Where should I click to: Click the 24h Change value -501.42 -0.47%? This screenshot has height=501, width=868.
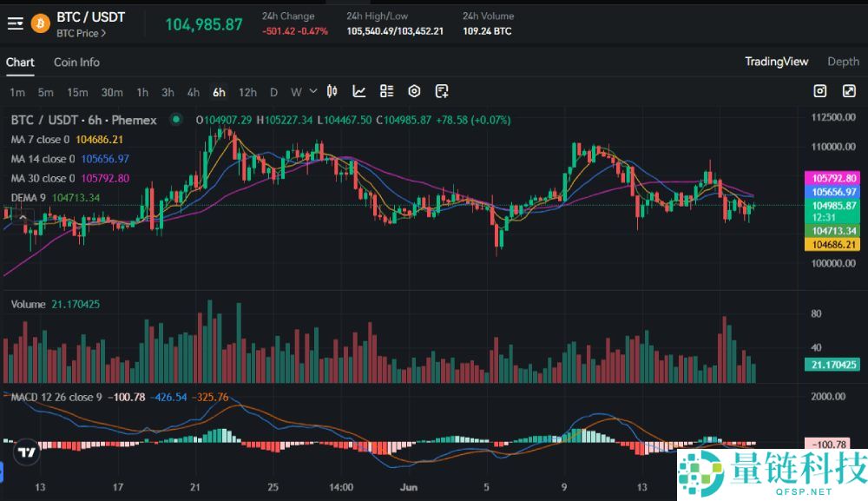tap(294, 31)
